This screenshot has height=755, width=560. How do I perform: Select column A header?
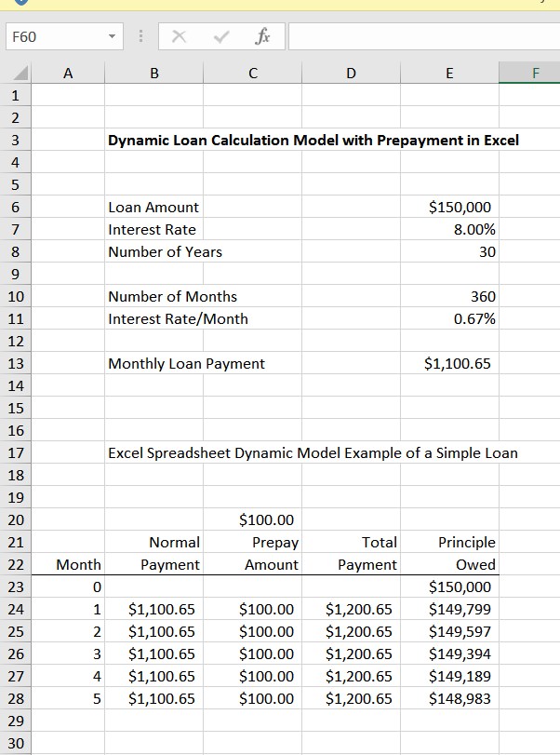(68, 74)
